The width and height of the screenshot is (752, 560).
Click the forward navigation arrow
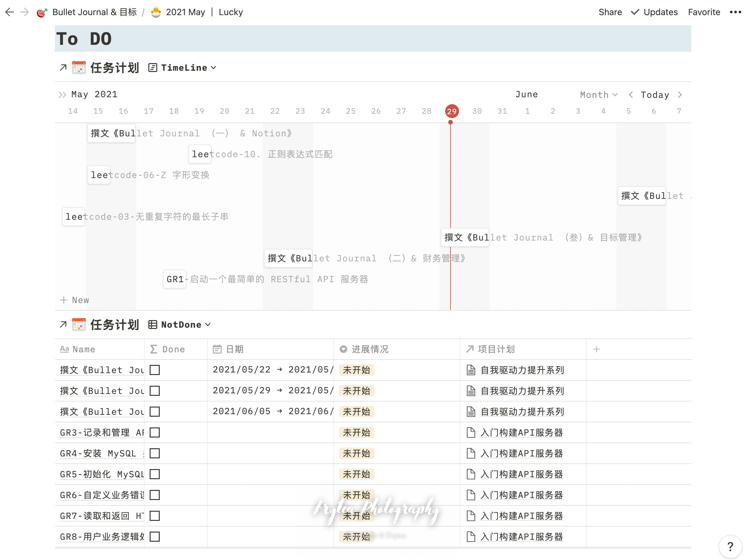24,12
